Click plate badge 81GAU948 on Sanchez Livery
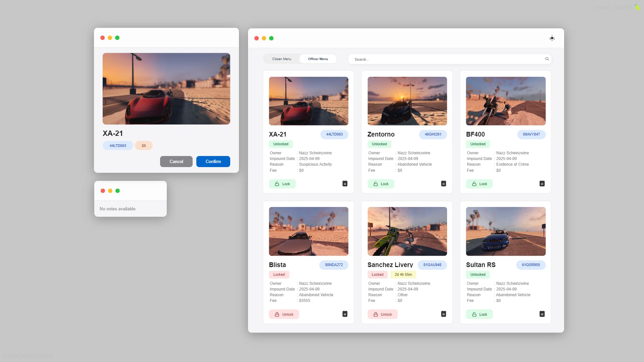Viewport: 644px width, 362px height. 432,265
